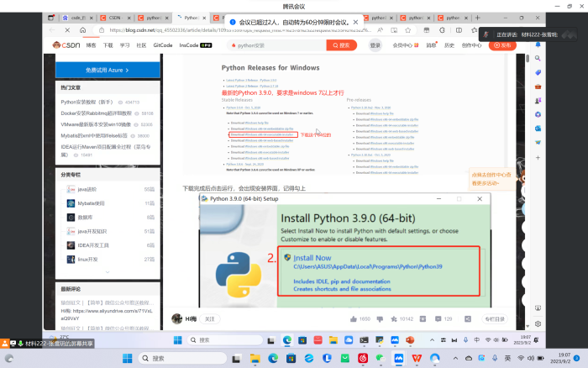Image resolution: width=588 pixels, height=368 pixels.
Task: Open PowerPoint on the shared screen taskbar
Action: click(410, 340)
